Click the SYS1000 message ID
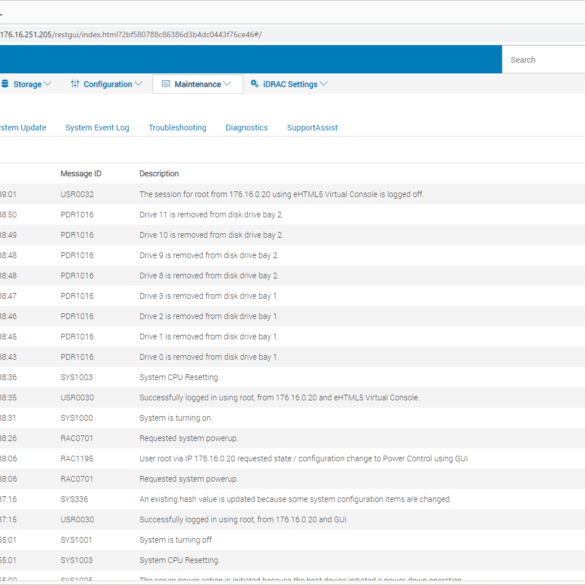 [77, 418]
